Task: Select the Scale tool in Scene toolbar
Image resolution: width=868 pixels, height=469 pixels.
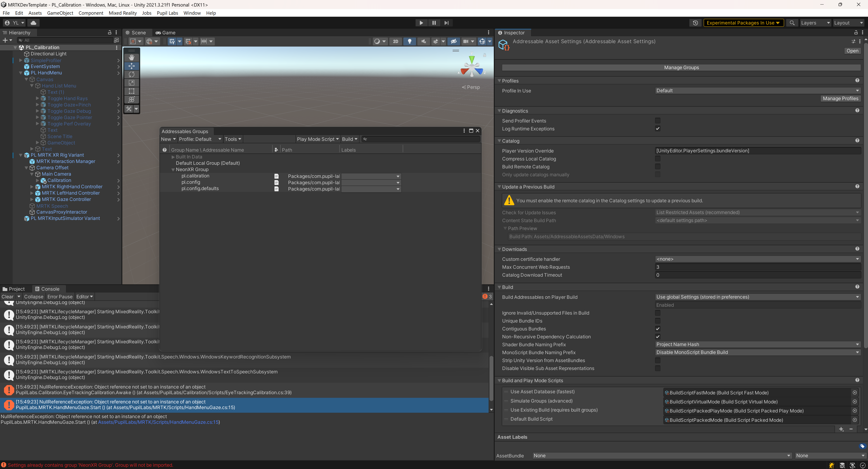Action: (x=131, y=82)
